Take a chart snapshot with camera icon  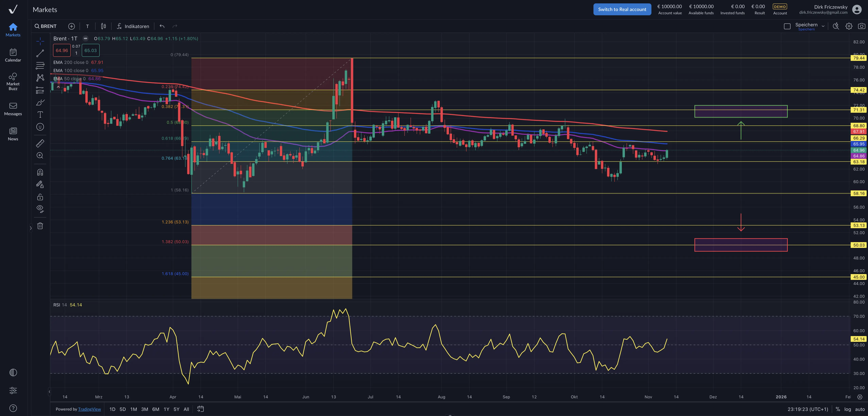[x=861, y=26]
